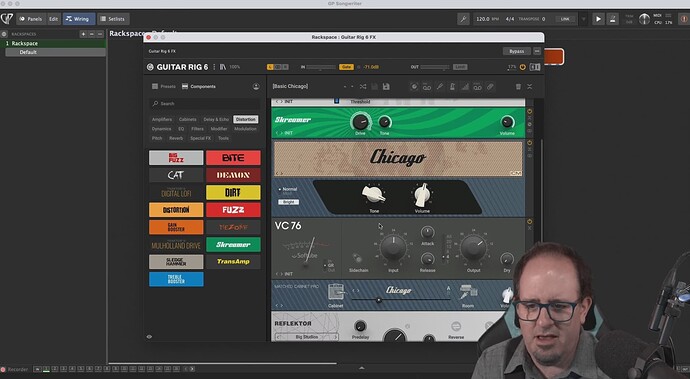Open the Setlists view
The image size is (690, 379).
pyautogui.click(x=113, y=19)
